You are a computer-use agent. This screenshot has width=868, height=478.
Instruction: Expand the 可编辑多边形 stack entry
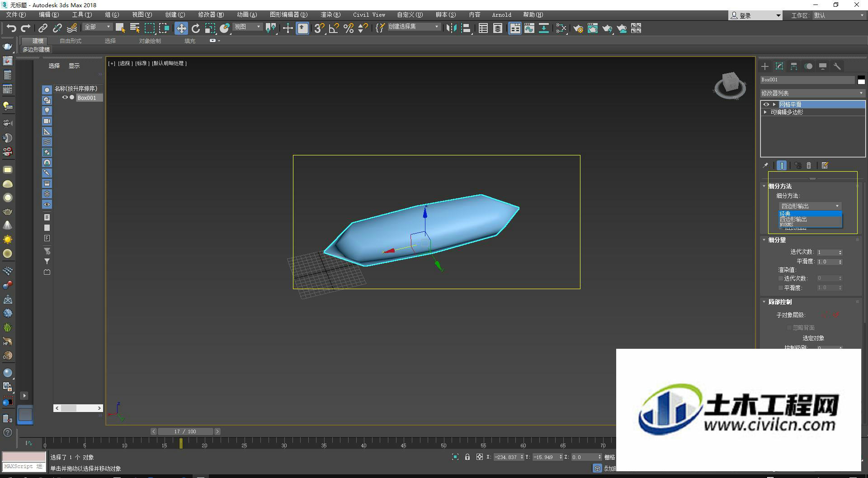[765, 112]
